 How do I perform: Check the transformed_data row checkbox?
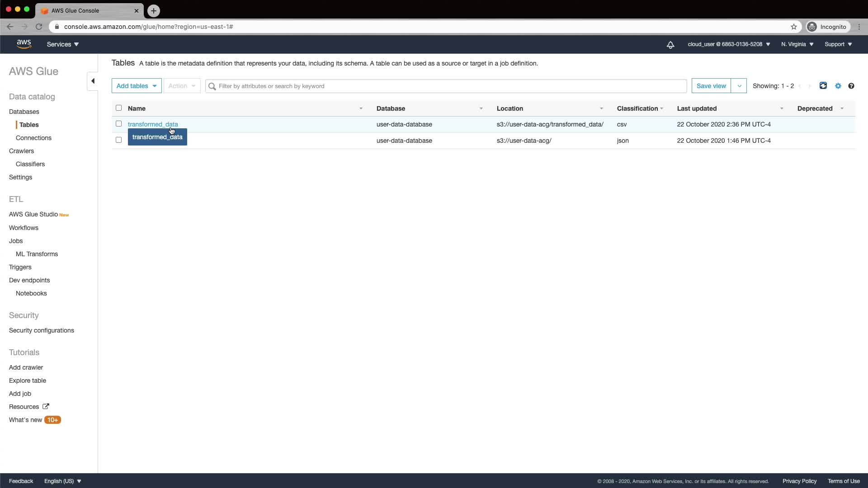click(x=119, y=124)
